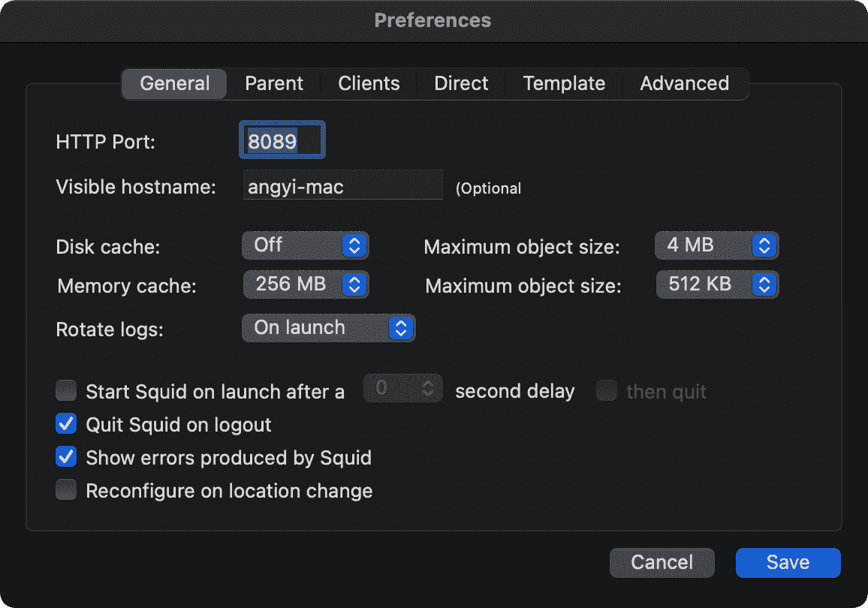Click the Visible hostname text field
The width and height of the screenshot is (868, 608).
pyautogui.click(x=343, y=186)
